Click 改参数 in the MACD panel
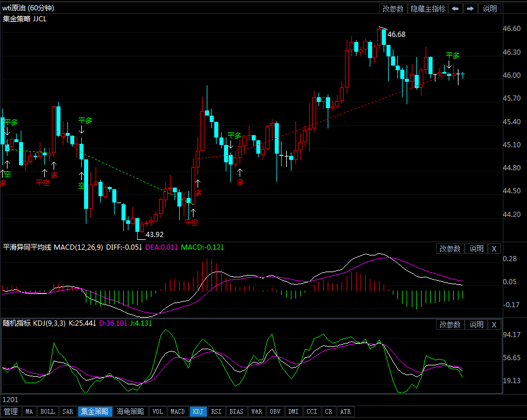 [450, 249]
